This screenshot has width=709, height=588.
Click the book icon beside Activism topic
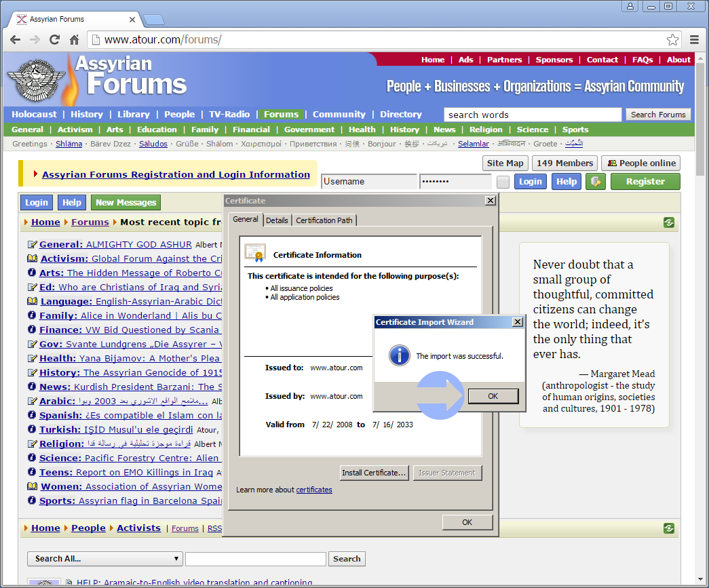pos(32,258)
